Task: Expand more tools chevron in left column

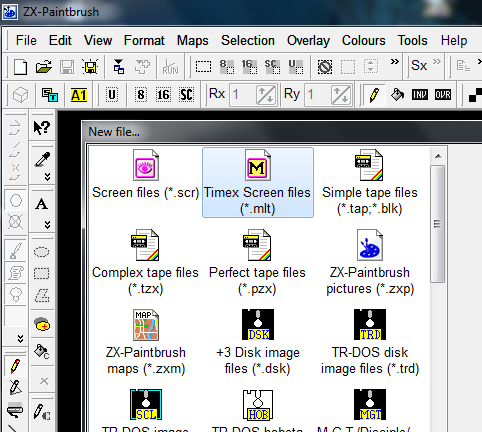Action: (x=20, y=339)
